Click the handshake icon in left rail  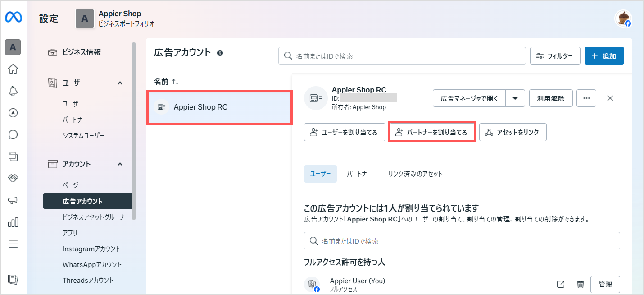[13, 178]
